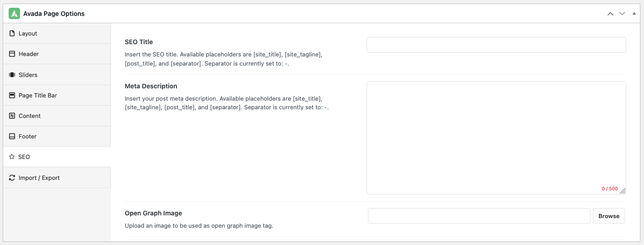
Task: Click the Content tab icon
Action: click(x=12, y=116)
